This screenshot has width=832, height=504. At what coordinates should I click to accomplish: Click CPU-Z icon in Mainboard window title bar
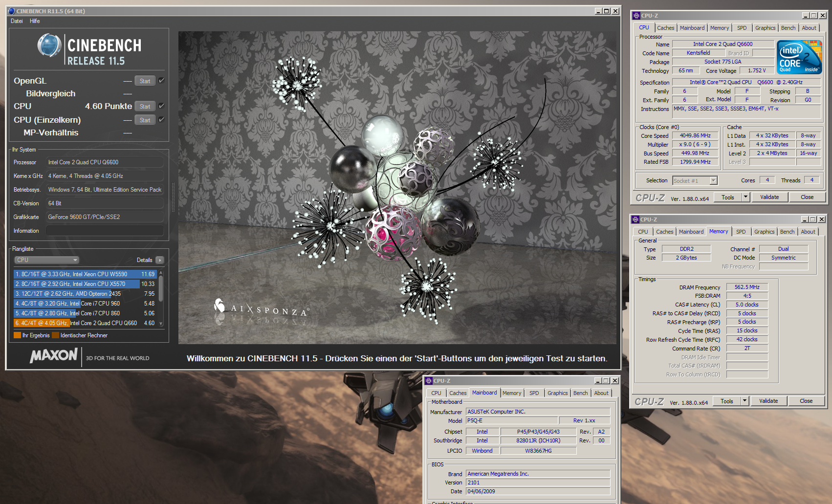coord(429,381)
